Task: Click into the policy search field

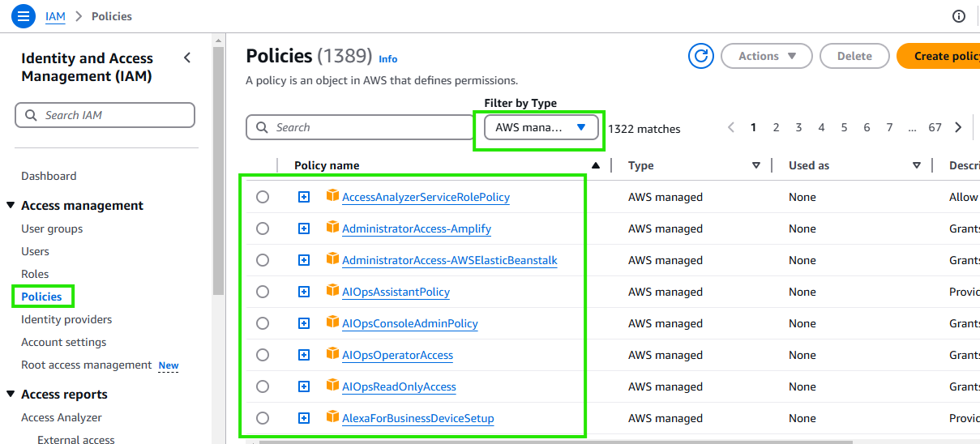Action: 360,127
